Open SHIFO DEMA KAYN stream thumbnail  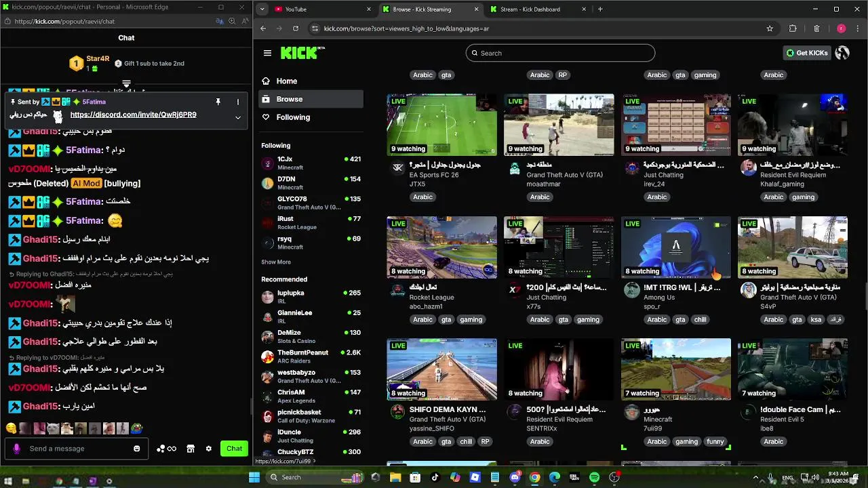(x=441, y=369)
